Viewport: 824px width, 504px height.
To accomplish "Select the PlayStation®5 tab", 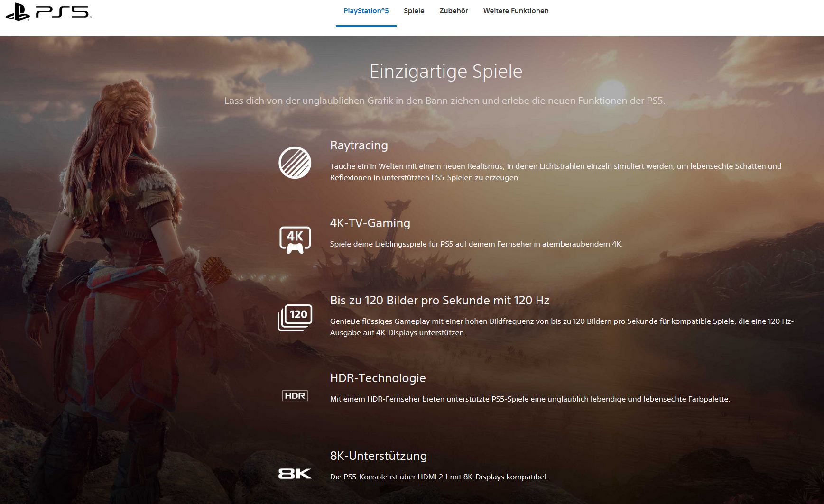I will [366, 11].
